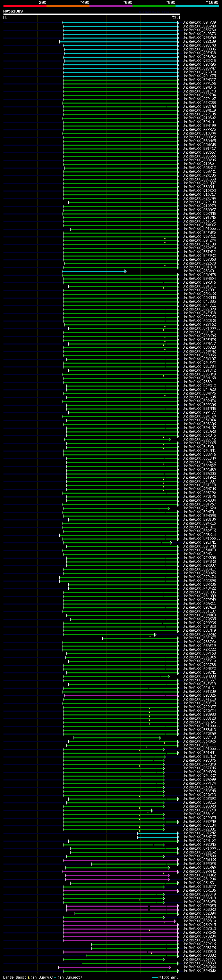Click the UniRef100_Q5VQX4 label
Image resolution: width=222 pixels, height=980 pixels.
pos(199,967)
